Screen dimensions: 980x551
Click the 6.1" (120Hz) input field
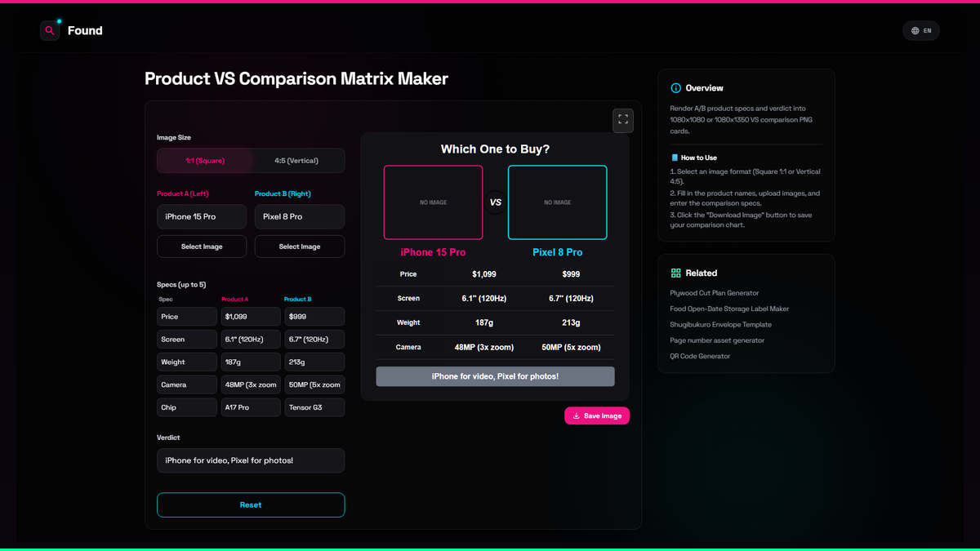tap(251, 340)
